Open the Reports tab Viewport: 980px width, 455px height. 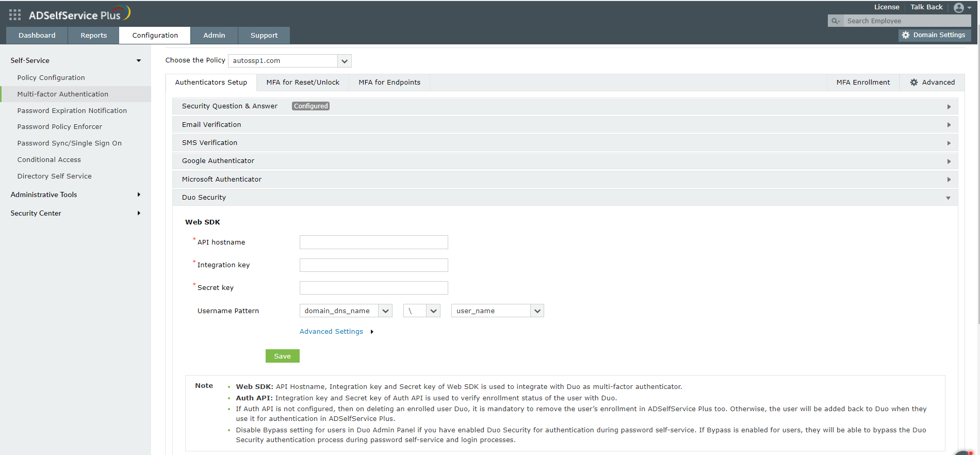(94, 35)
